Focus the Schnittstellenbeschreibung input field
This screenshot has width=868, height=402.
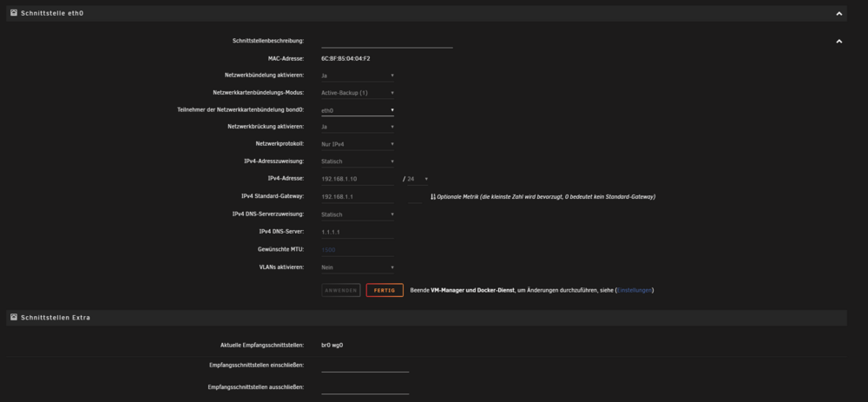click(387, 41)
